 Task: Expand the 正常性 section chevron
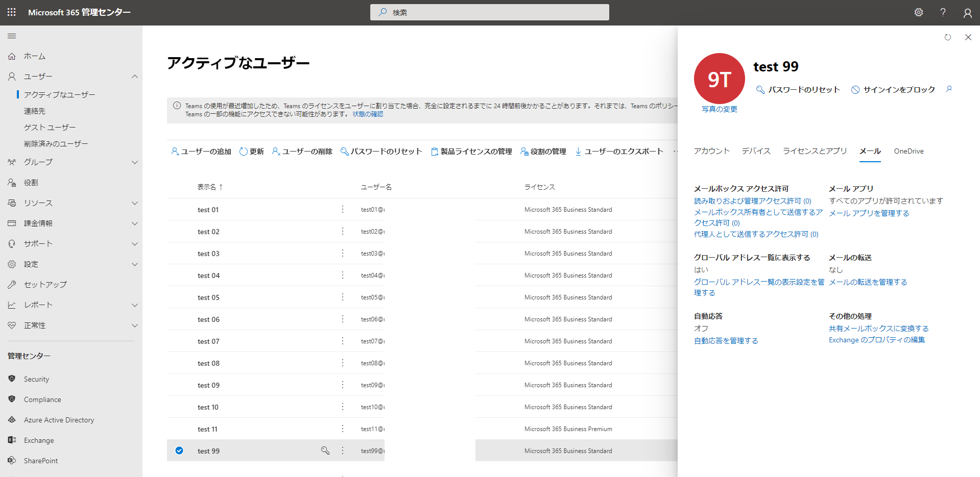[x=135, y=325]
